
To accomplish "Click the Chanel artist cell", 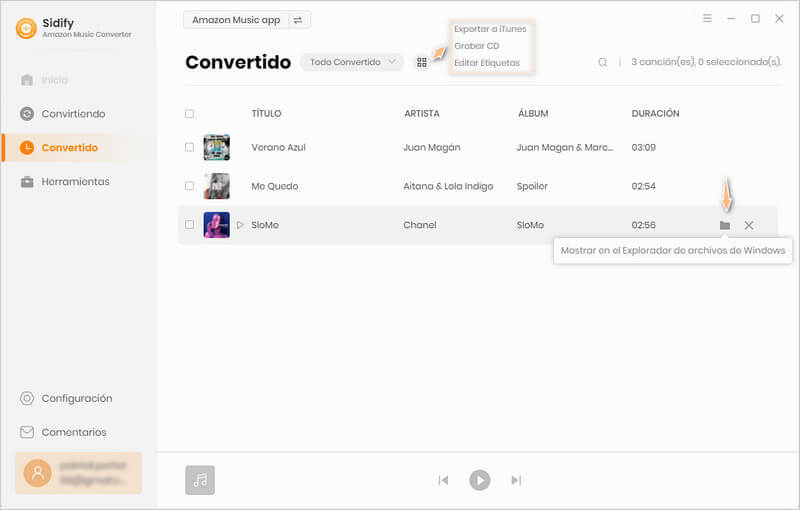I will pyautogui.click(x=420, y=225).
